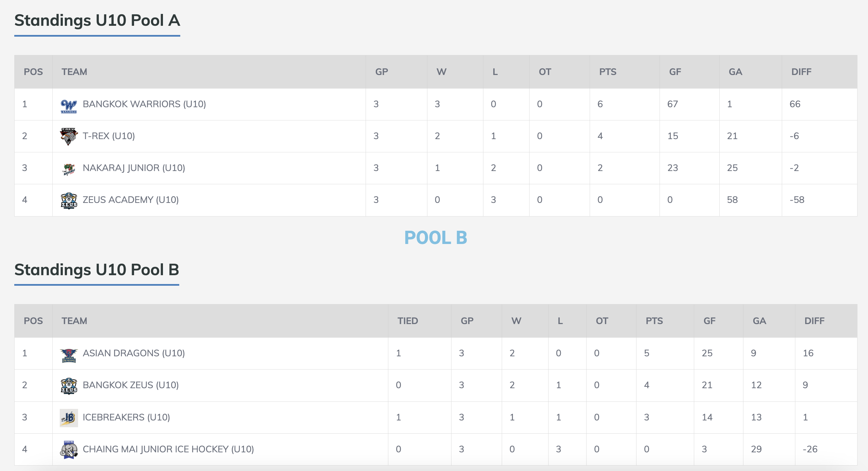Click the Chaing Mai Junior elephant logo
Screen dimensions: 868x471
[x=69, y=450]
